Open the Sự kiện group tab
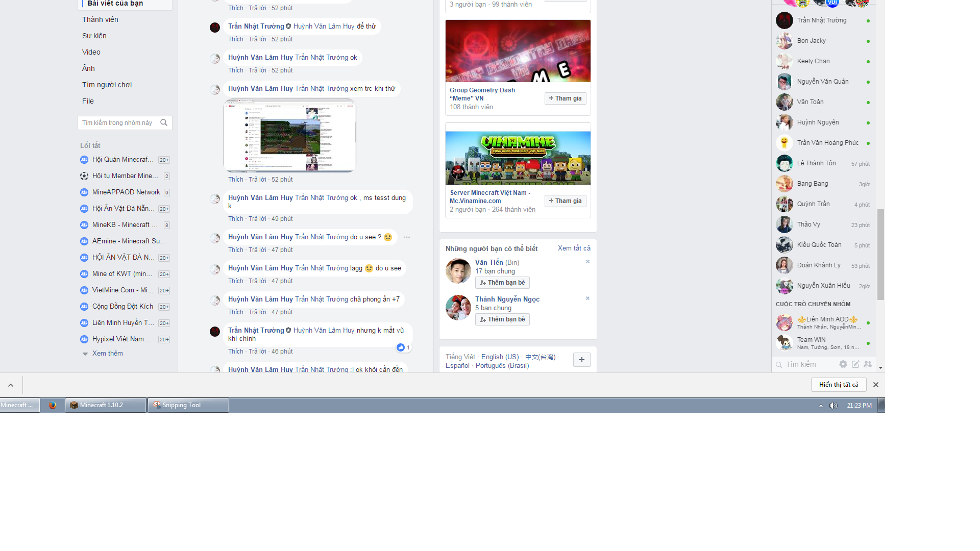The height and width of the screenshot is (551, 980). [94, 36]
